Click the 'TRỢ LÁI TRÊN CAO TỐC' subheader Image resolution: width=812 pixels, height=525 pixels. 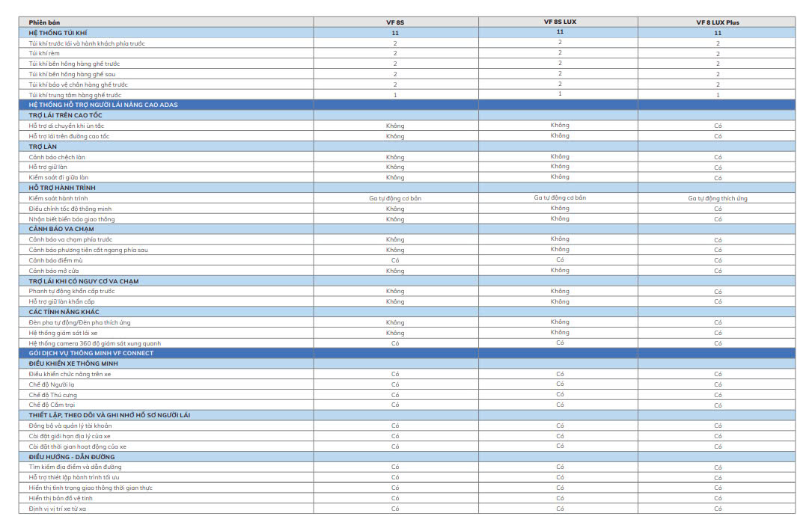coord(65,115)
